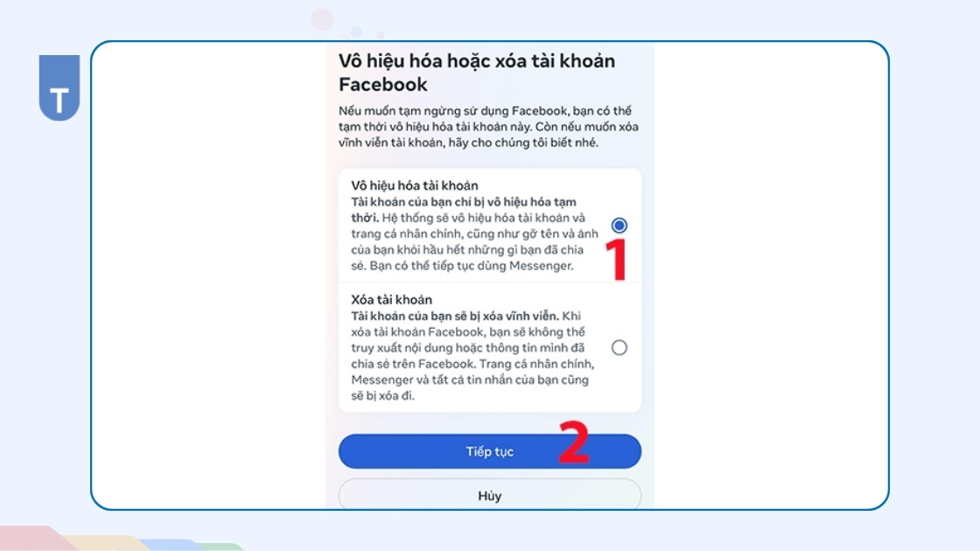Click the red number 2 annotation
This screenshot has width=980, height=551.
[x=574, y=442]
